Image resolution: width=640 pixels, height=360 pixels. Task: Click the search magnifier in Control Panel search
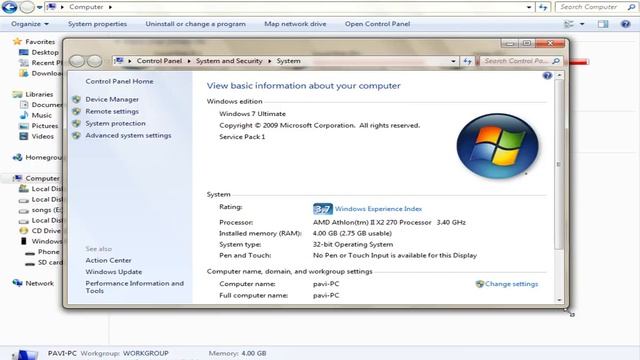pyautogui.click(x=556, y=61)
